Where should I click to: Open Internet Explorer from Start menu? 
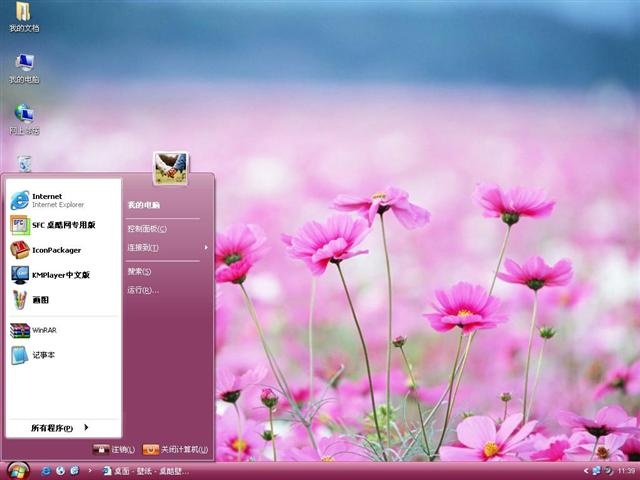(64, 200)
